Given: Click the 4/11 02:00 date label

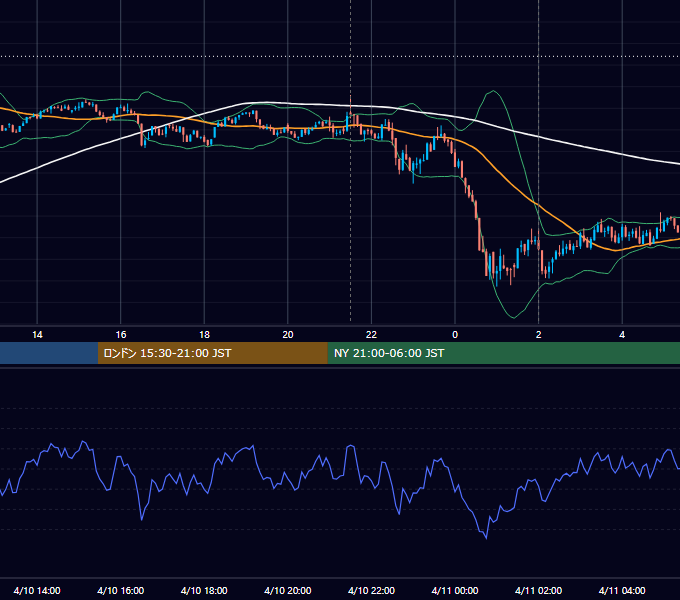Looking at the screenshot, I should [x=538, y=590].
